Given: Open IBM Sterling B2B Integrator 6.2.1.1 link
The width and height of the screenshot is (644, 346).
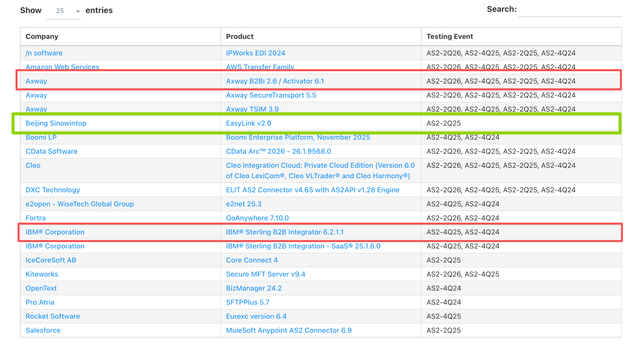Looking at the screenshot, I should click(285, 232).
